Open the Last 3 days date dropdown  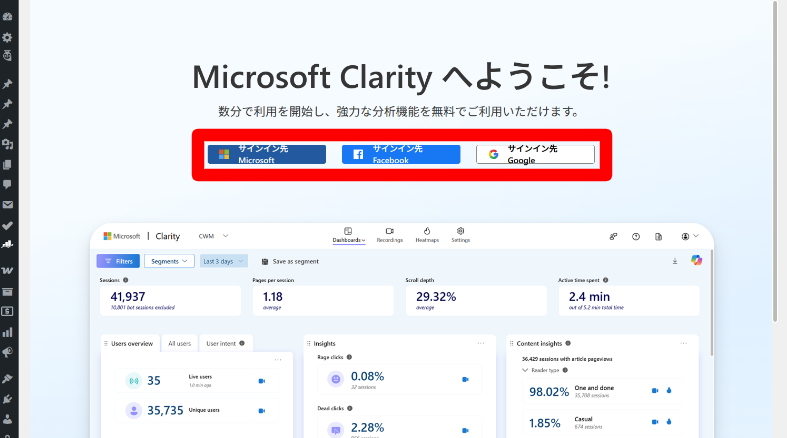224,261
